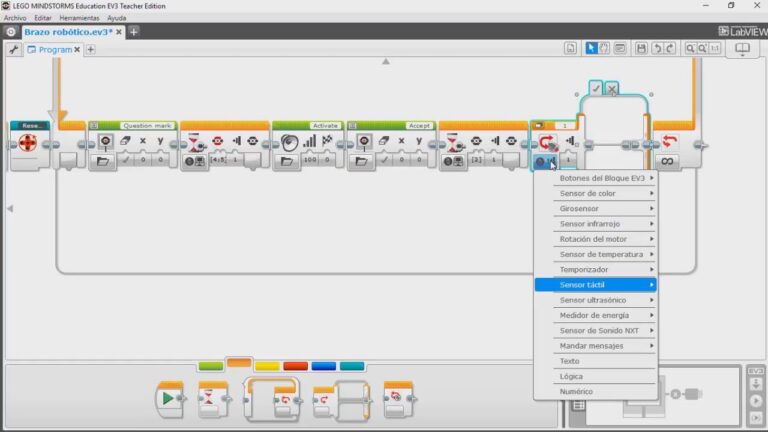Screen dimensions: 768x432
Task: Reset zoom to 1:1
Action: [x=715, y=48]
